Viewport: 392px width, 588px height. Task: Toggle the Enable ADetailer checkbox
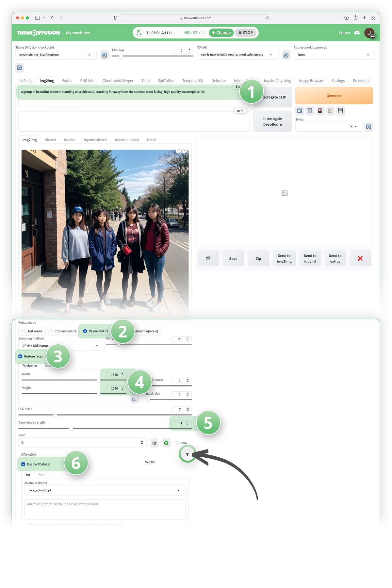[x=23, y=464]
